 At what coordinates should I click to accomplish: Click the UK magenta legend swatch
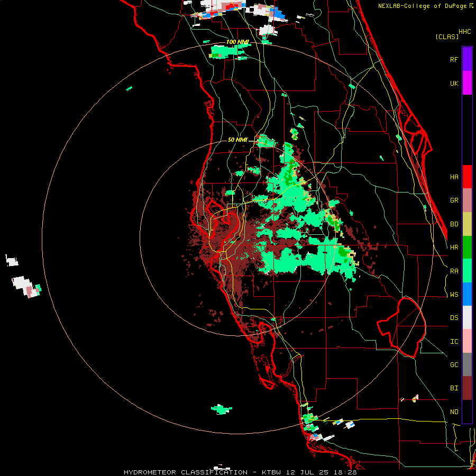point(467,83)
